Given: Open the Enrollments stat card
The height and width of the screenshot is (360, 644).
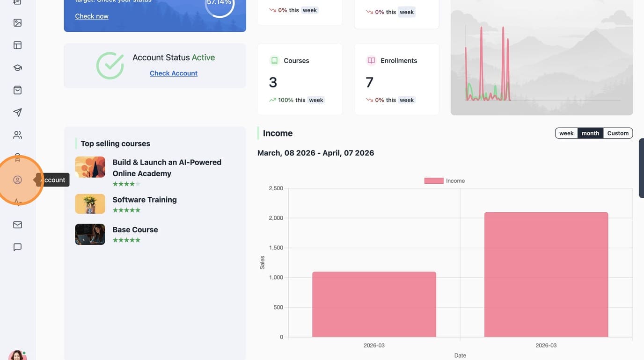Looking at the screenshot, I should tap(396, 79).
